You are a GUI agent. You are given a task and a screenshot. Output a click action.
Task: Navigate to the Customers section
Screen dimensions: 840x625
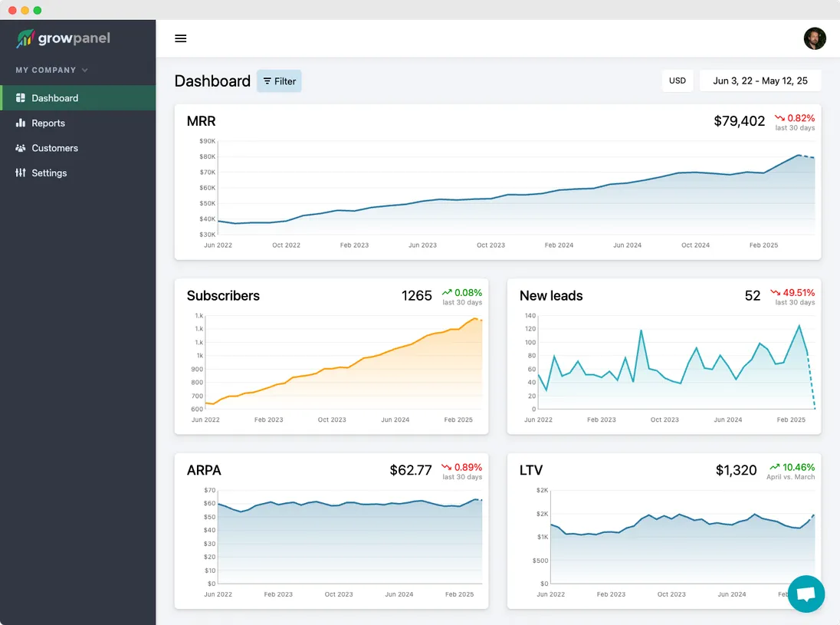coord(54,148)
